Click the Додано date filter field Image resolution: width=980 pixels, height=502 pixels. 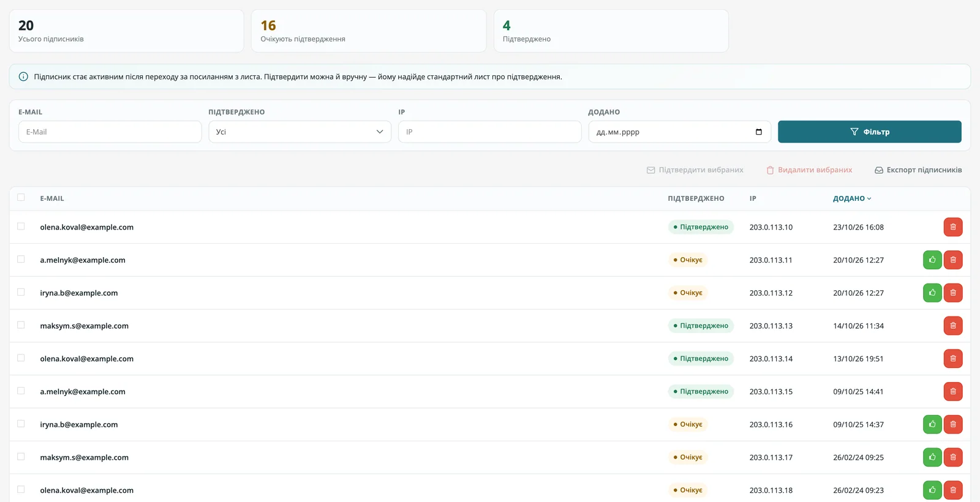(680, 132)
